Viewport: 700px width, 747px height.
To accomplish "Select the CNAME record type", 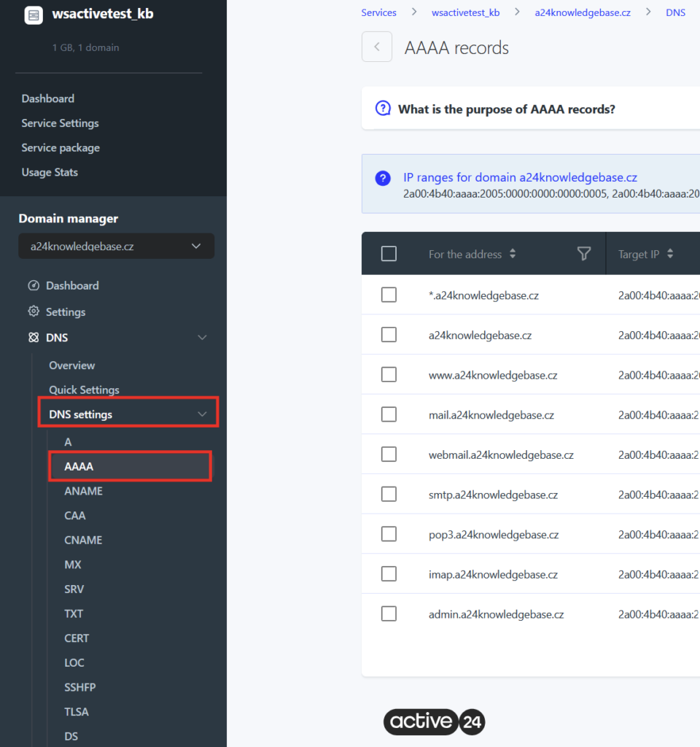I will coord(83,541).
